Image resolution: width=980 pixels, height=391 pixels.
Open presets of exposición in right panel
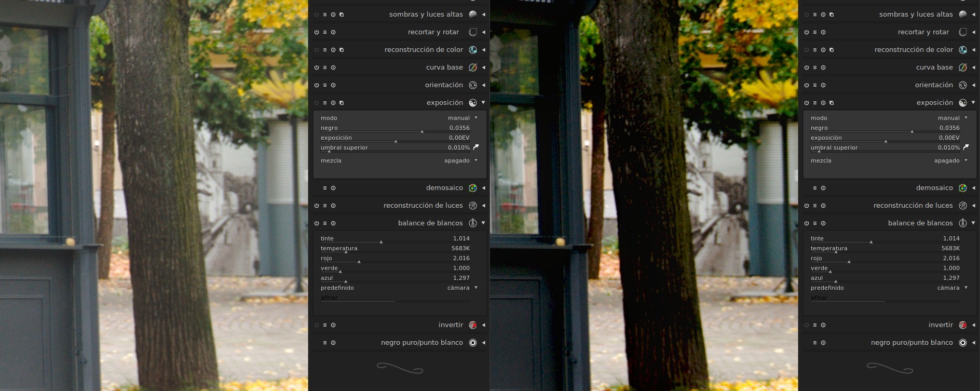[815, 103]
